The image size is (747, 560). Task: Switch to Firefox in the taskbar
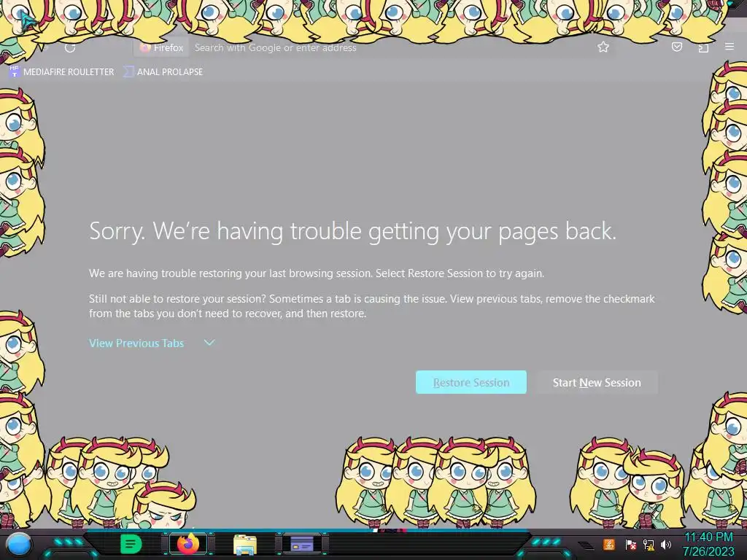click(x=188, y=544)
